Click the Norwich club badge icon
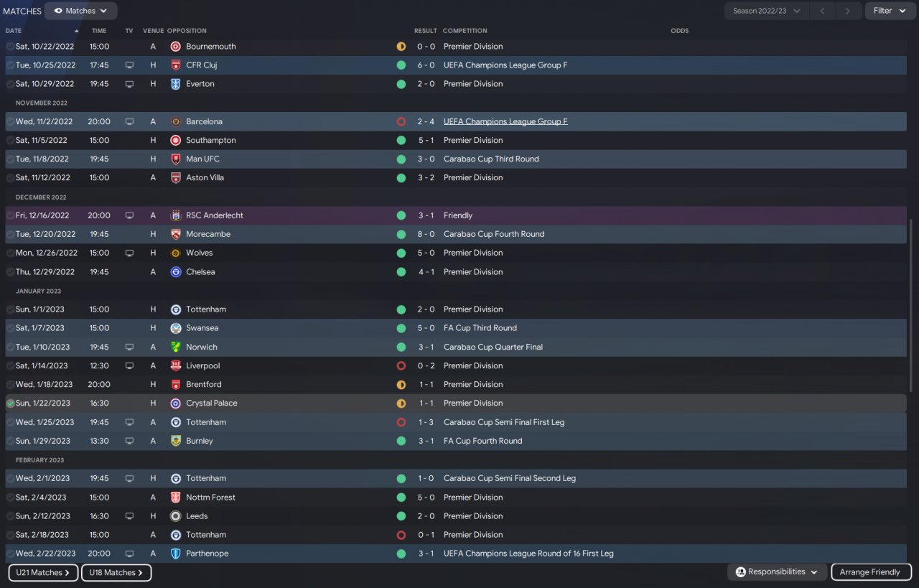Image resolution: width=919 pixels, height=588 pixels. [175, 347]
